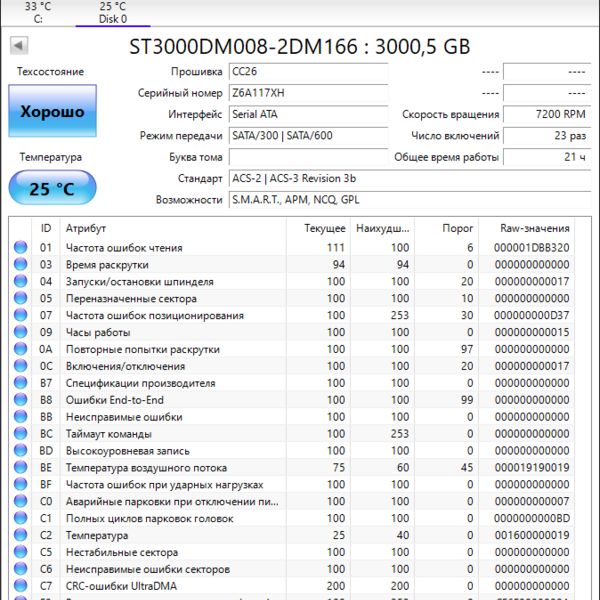Click the status orb for attribute BC
The width and height of the screenshot is (600, 600).
point(21,433)
